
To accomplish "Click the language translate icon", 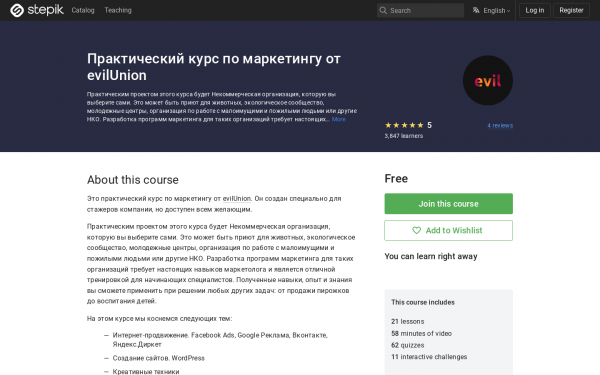I will (x=476, y=10).
